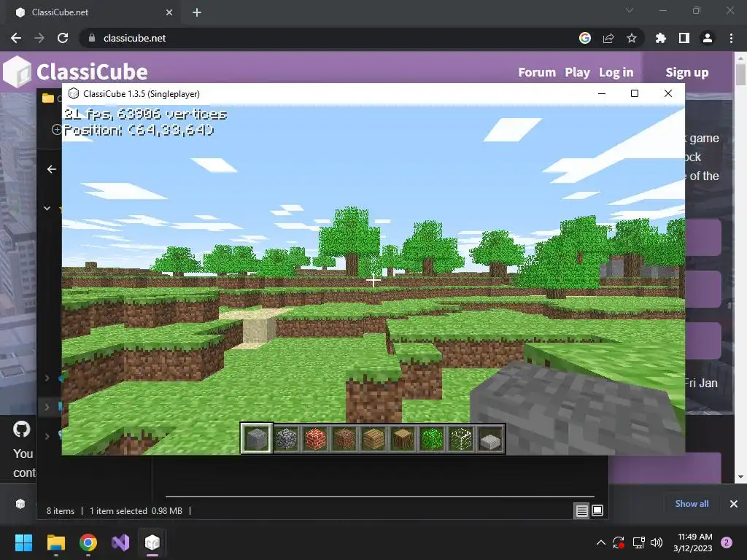747x560 pixels.
Task: Click the downloaded file cube icon in downloads bar
Action: (x=20, y=503)
